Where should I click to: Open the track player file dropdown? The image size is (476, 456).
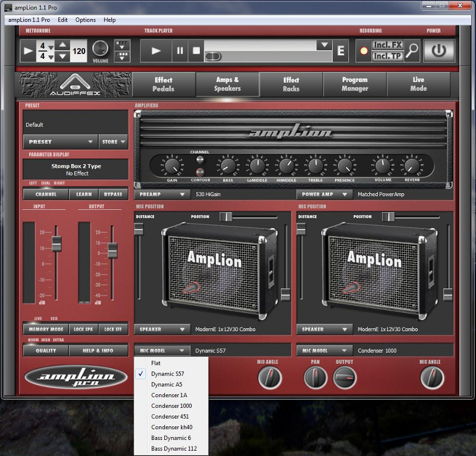coord(324,45)
